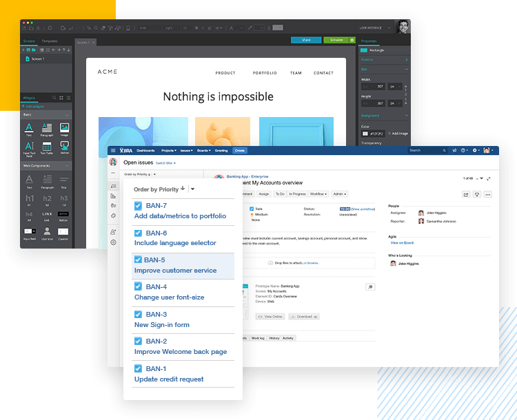Collapse the Basic widgets section

pos(67,115)
